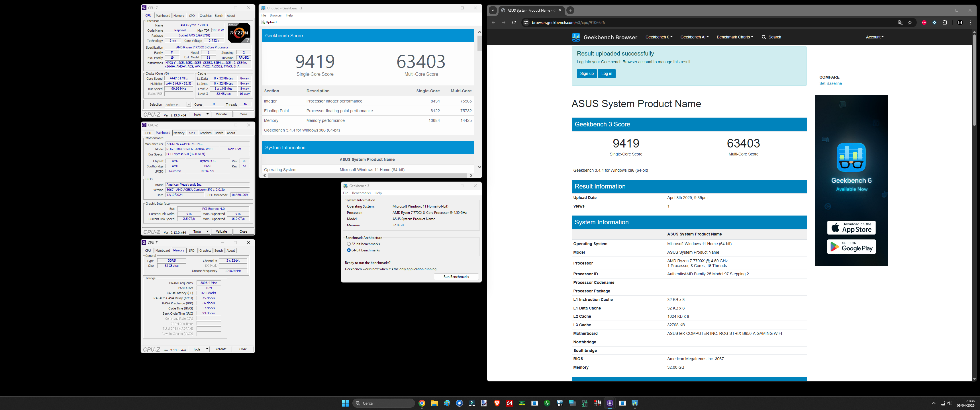Open the Browser menu in Geekbench 3
This screenshot has height=410, width=980.
click(x=275, y=15)
